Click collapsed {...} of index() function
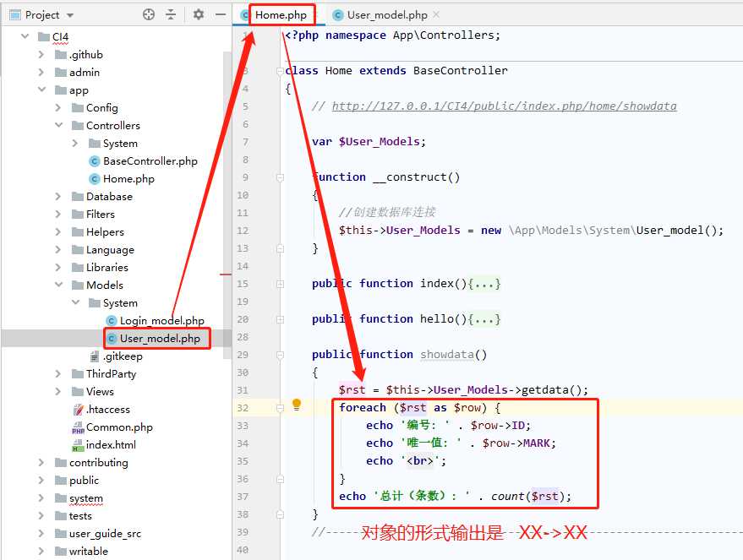Image resolution: width=743 pixels, height=560 pixels. [x=484, y=284]
